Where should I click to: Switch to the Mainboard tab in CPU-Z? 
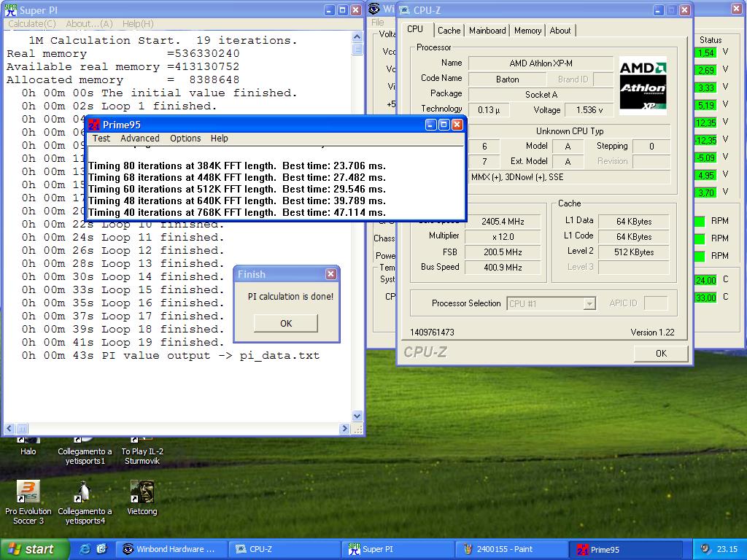[x=487, y=31]
